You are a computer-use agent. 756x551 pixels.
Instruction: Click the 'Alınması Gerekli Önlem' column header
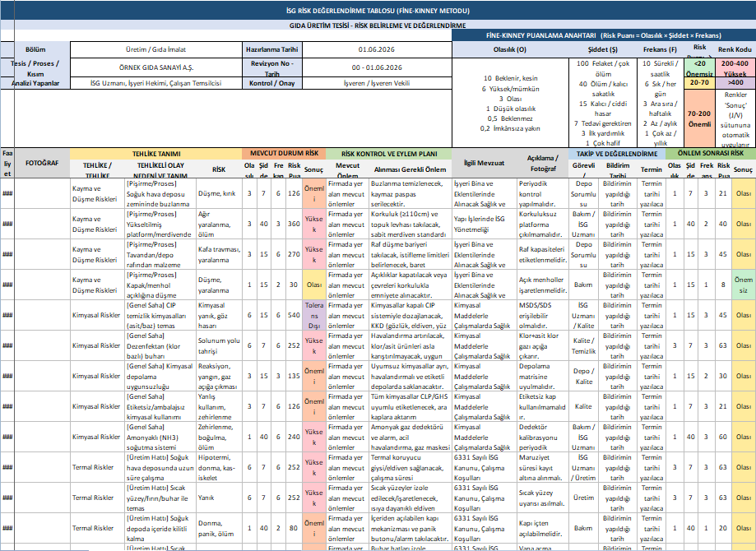click(410, 169)
